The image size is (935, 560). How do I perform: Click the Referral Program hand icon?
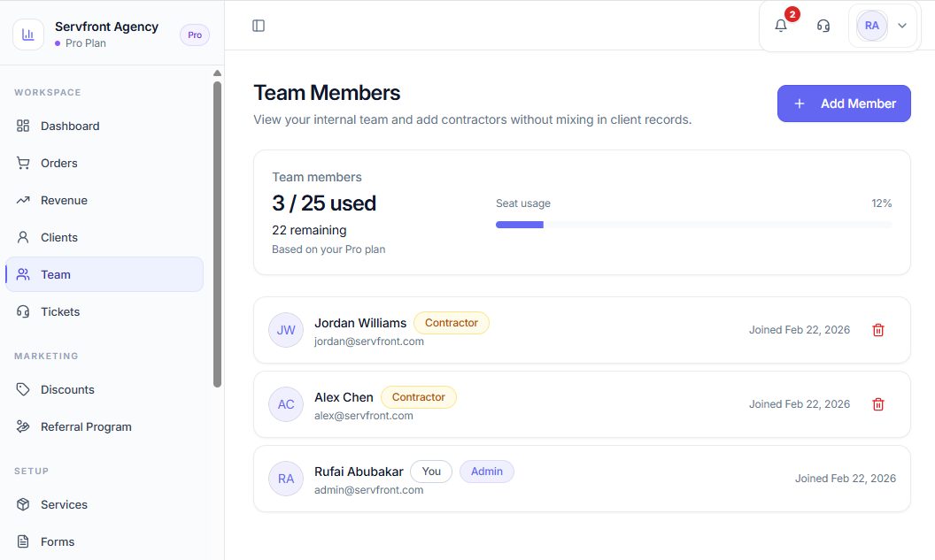(23, 426)
